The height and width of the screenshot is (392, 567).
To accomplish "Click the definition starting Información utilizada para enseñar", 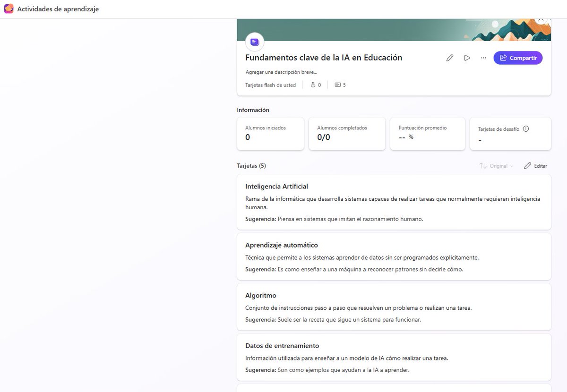I will [x=347, y=358].
